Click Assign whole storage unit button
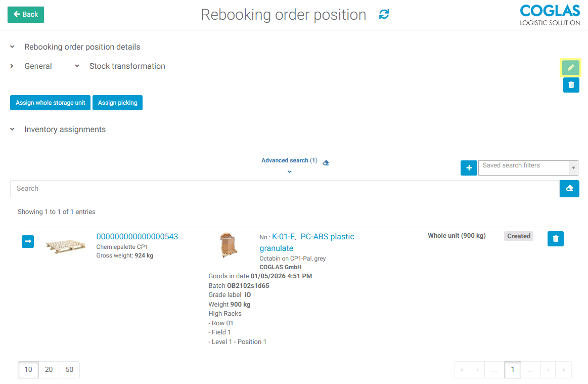 tap(50, 103)
